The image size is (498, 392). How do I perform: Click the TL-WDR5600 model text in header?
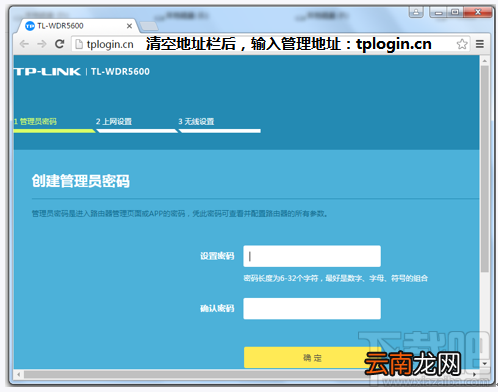120,71
